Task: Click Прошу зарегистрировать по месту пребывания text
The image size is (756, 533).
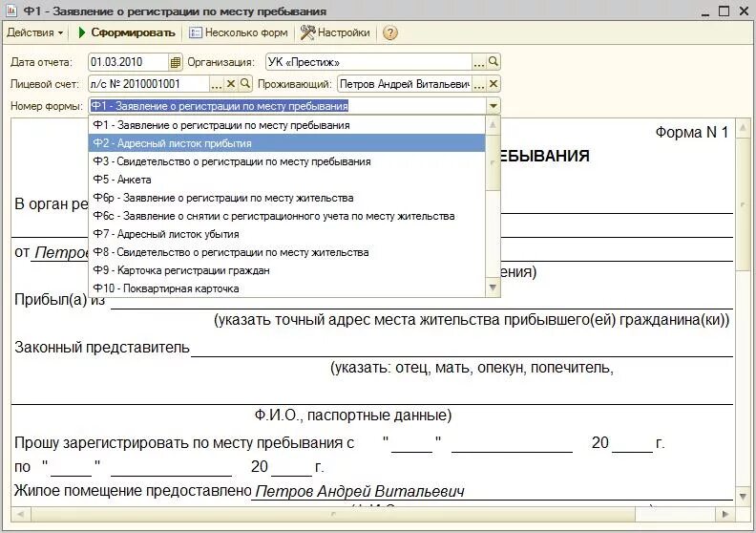Action: pos(184,443)
